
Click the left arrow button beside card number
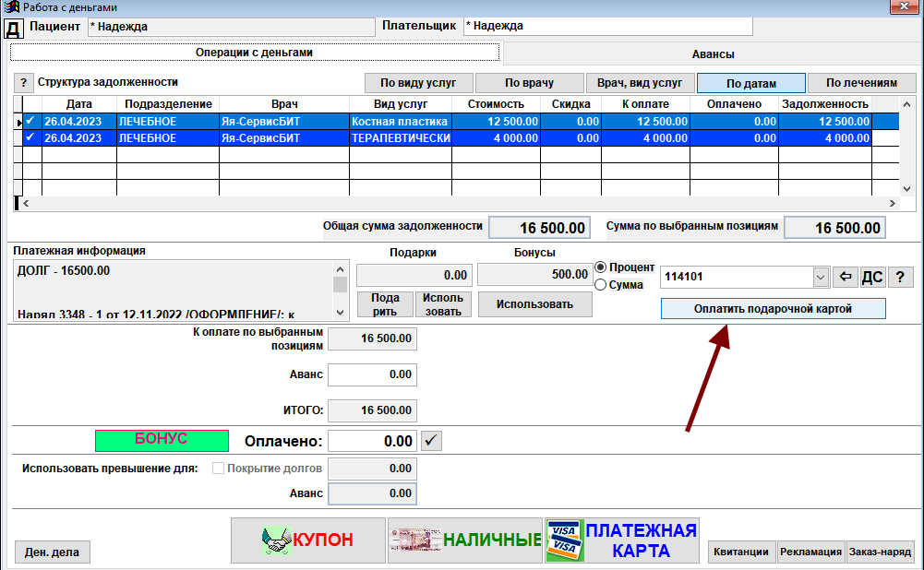click(845, 277)
